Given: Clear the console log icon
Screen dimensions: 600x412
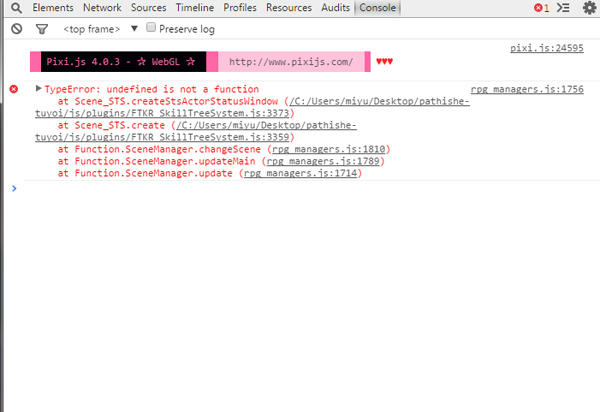Looking at the screenshot, I should [x=16, y=29].
